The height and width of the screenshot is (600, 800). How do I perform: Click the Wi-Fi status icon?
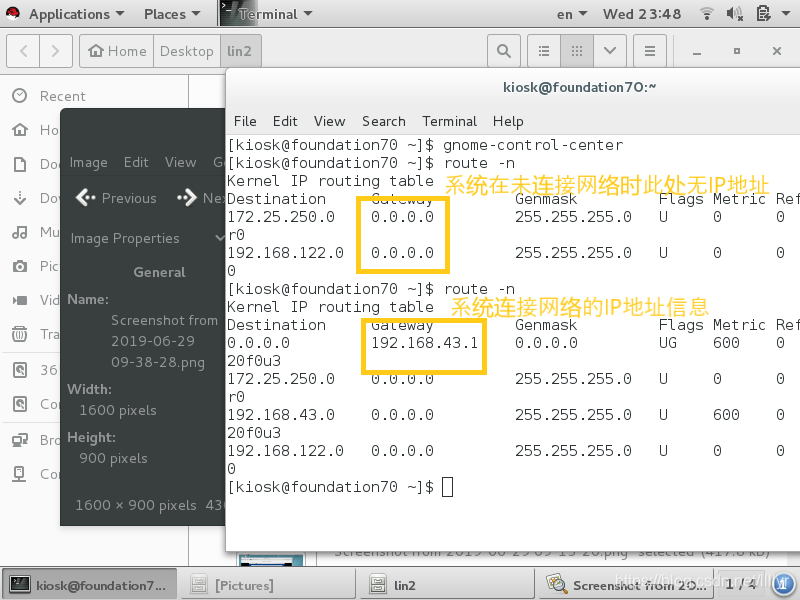(707, 14)
